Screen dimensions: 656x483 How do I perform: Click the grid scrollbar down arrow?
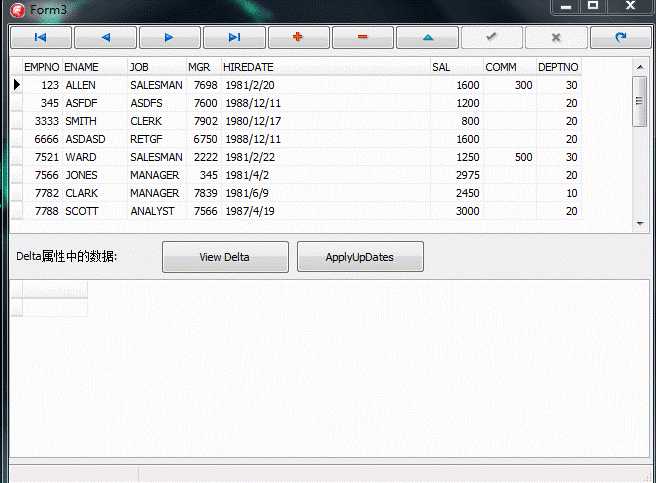click(x=640, y=224)
